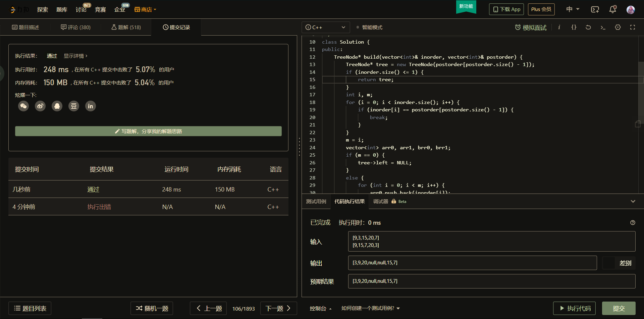Share result to QQ
This screenshot has width=644, height=319.
click(57, 106)
